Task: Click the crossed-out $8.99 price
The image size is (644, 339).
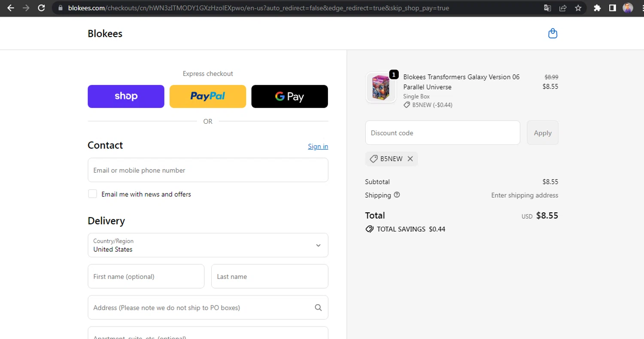Action: pos(551,77)
